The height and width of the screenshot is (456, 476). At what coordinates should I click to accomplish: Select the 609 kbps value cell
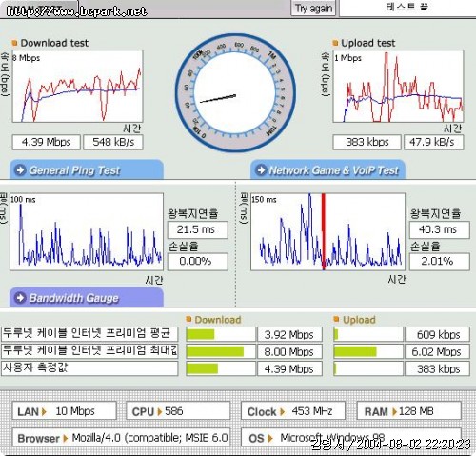point(438,334)
